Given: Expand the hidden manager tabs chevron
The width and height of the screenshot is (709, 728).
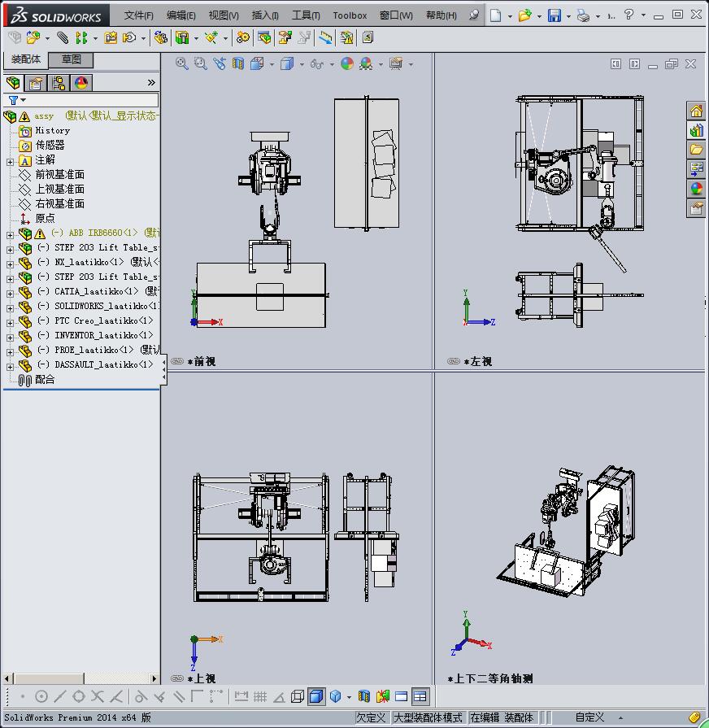Looking at the screenshot, I should [x=151, y=83].
